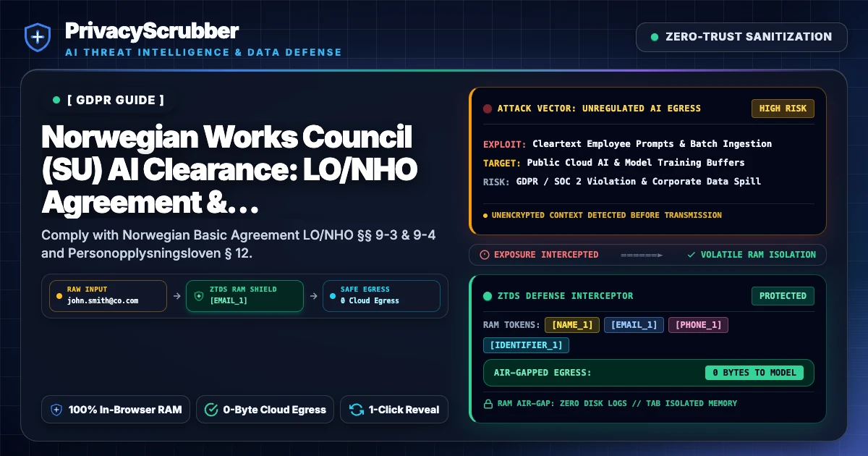Click the checkmark beside VOLATILE RAM ISOLATION
The height and width of the screenshot is (456, 868).
[x=692, y=255]
